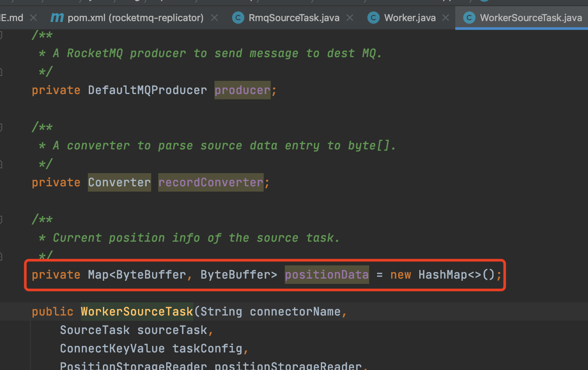Click the 'public' keyword of the constructor

tap(52, 312)
